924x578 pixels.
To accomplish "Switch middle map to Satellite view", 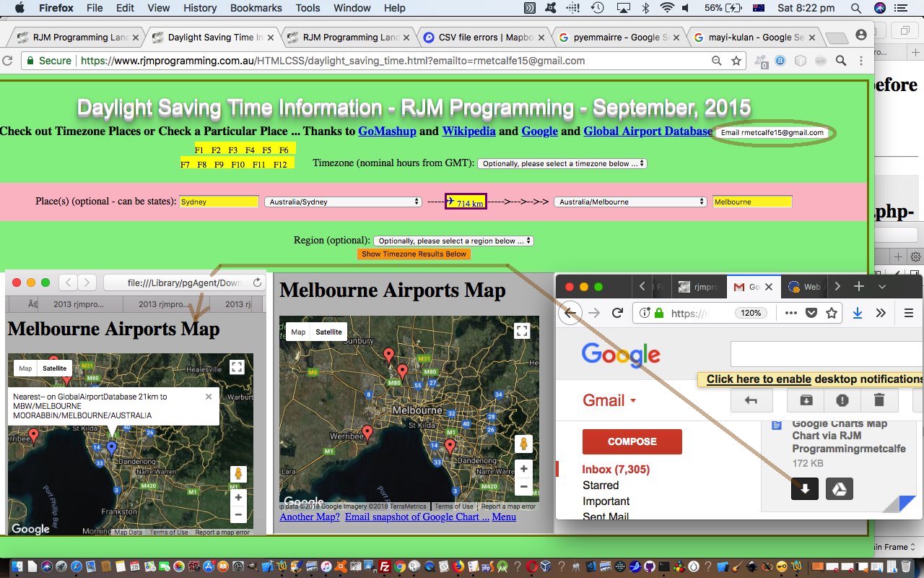I will [x=328, y=332].
